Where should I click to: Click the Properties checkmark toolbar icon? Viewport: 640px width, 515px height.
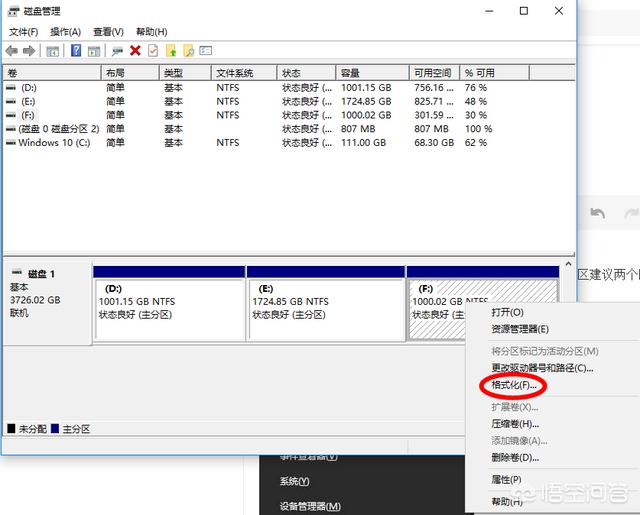click(x=152, y=50)
